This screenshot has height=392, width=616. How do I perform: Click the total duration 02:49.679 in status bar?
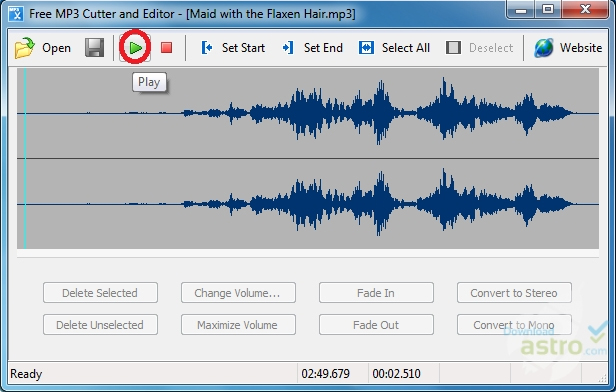[x=325, y=374]
